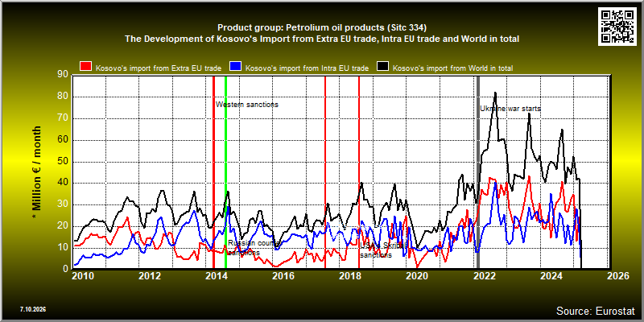Click the "Western sanctions" annotation
Screen dimensions: 644x322
pos(247,105)
